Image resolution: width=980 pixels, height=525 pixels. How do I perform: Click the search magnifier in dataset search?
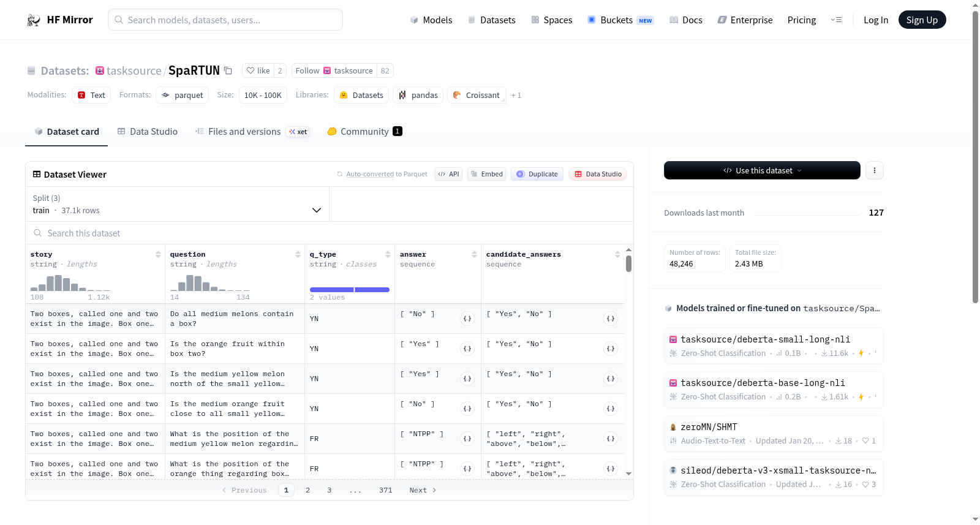[x=38, y=233]
